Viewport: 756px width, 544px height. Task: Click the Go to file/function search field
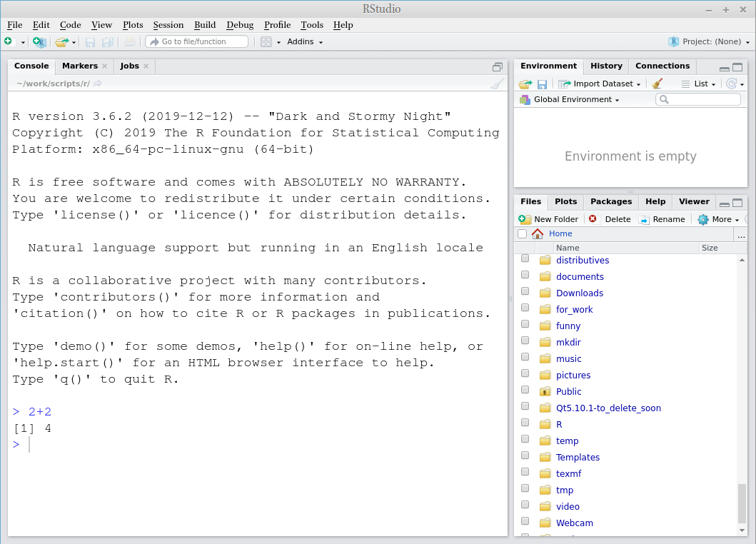point(197,42)
